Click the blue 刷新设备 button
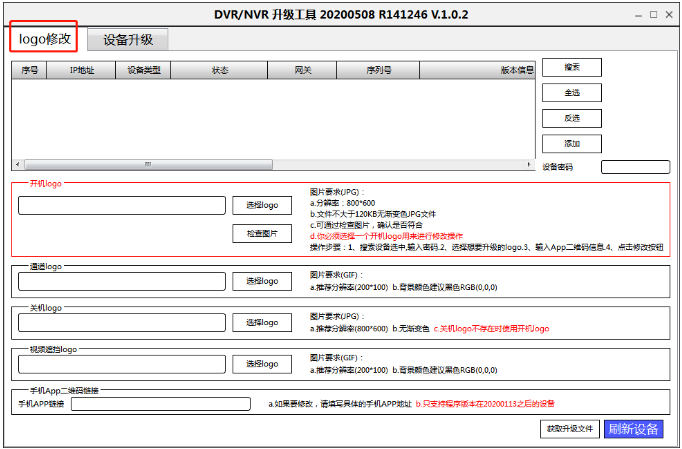Viewport: 682px width, 449px height. pyautogui.click(x=633, y=429)
